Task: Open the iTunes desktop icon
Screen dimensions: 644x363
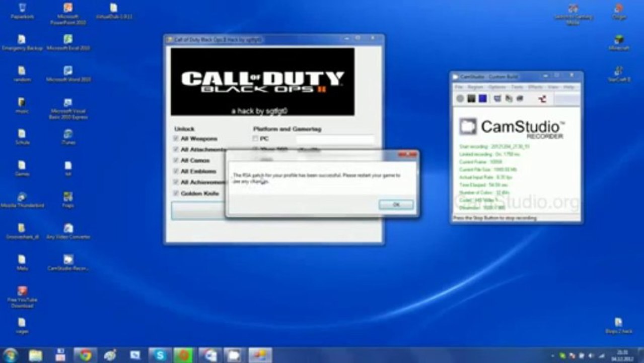Action: click(x=68, y=136)
